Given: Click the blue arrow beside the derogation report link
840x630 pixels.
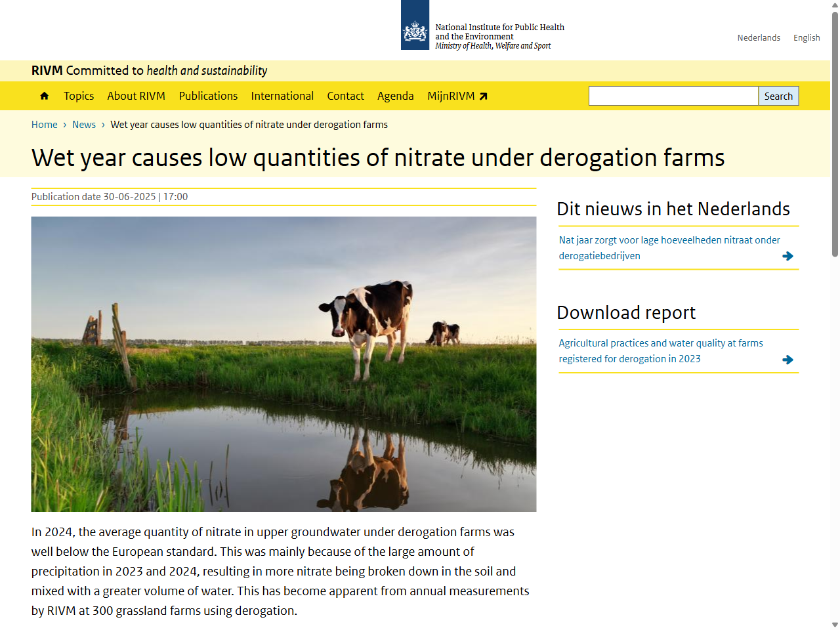Looking at the screenshot, I should (787, 359).
